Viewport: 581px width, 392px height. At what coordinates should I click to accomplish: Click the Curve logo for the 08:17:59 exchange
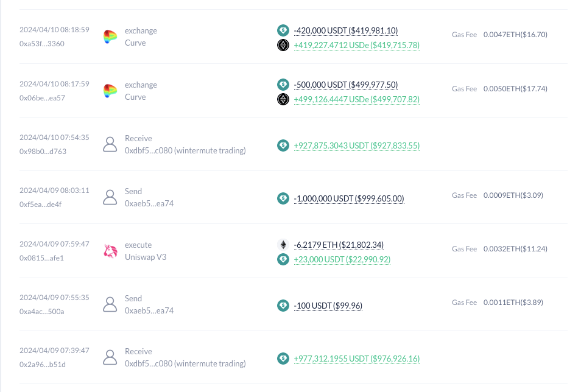(110, 91)
